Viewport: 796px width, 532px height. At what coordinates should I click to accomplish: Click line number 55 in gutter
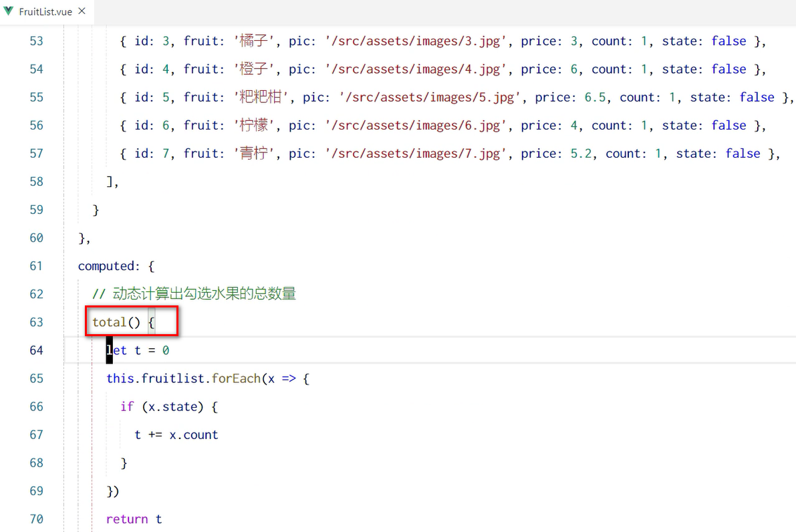37,98
